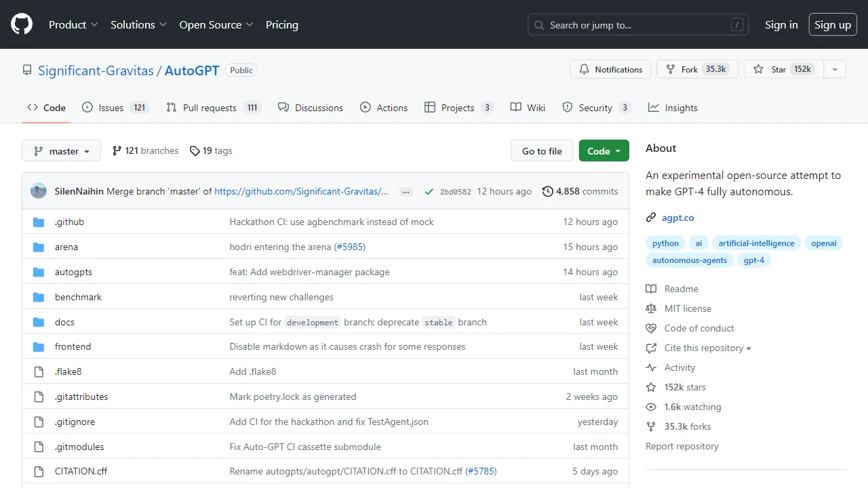Image resolution: width=868 pixels, height=488 pixels.
Task: Open the Projects tab
Action: [x=458, y=108]
